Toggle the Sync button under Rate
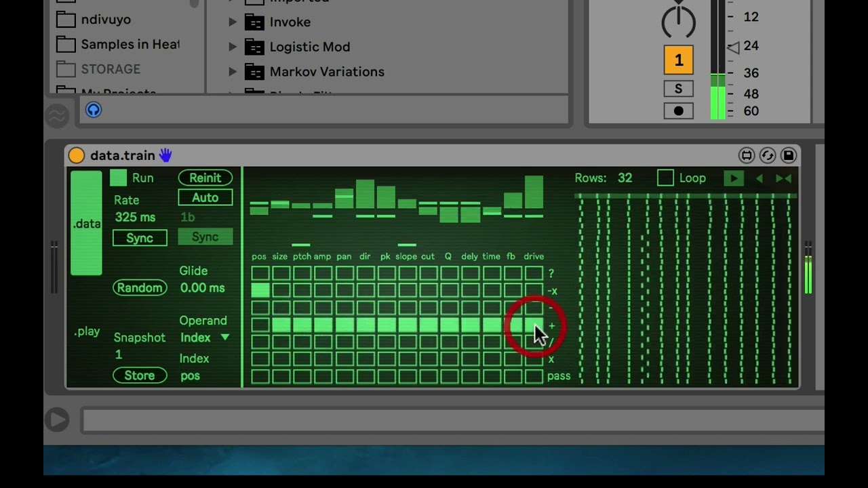868x488 pixels. tap(140, 238)
